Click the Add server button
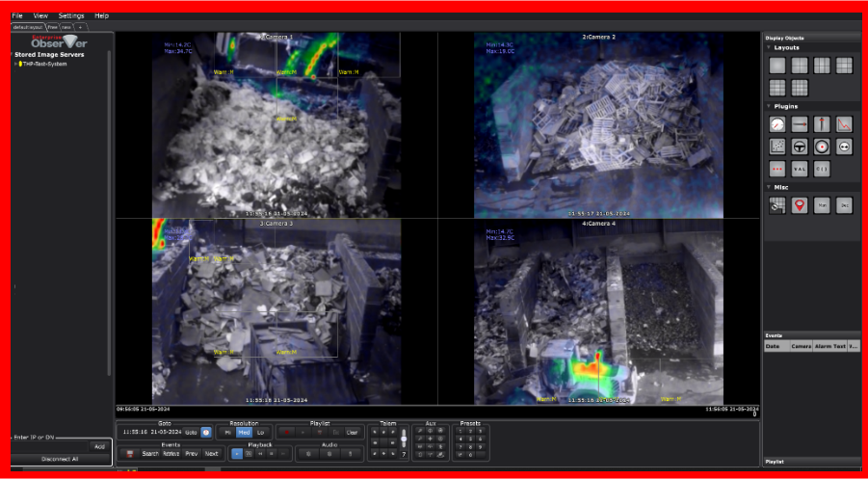Screen dimensions: 868x480 pos(99,447)
